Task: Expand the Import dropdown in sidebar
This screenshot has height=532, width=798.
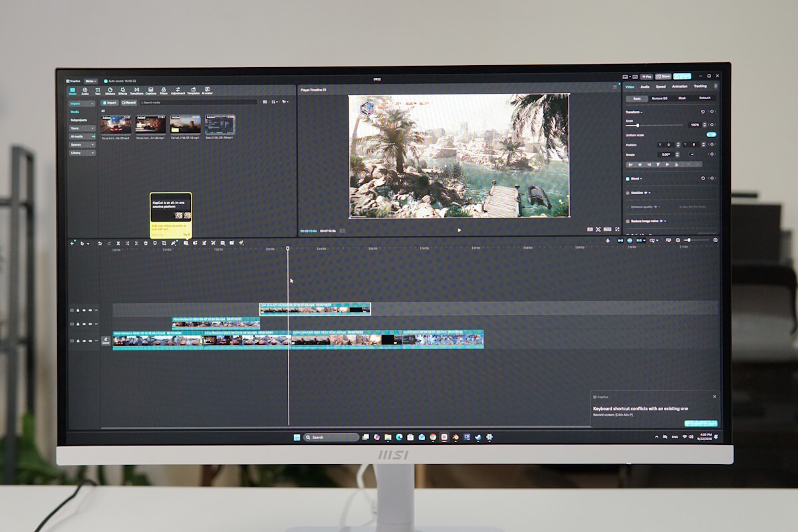Action: pos(82,104)
